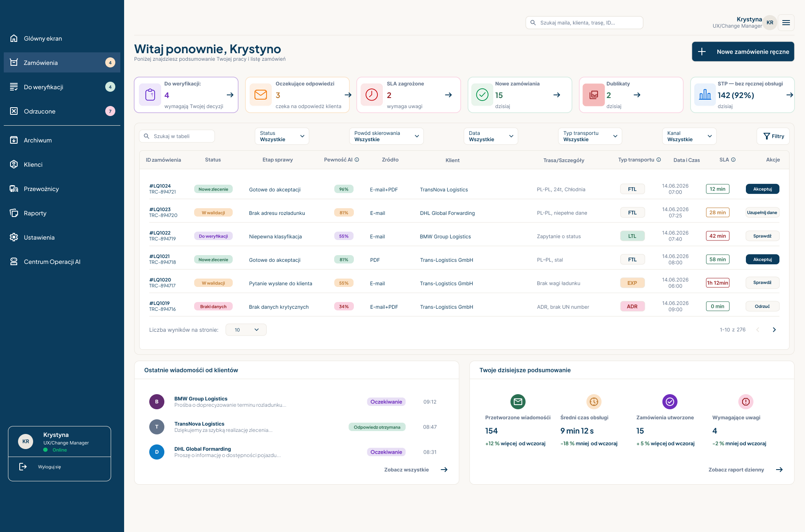
Task: Open the Pewność AI info icon
Action: (357, 160)
